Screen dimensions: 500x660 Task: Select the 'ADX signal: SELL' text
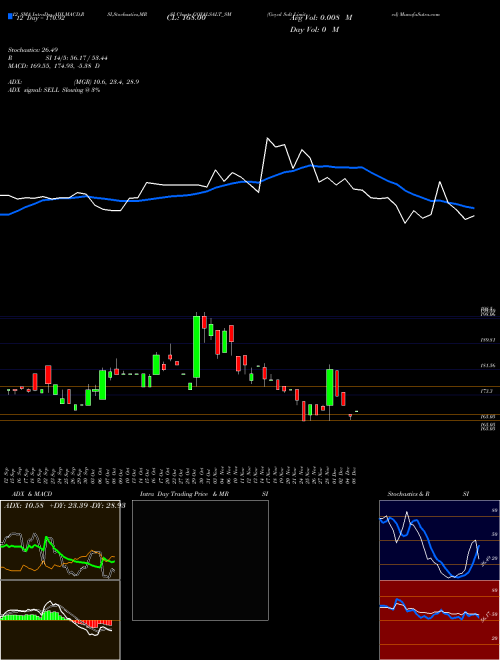(34, 90)
